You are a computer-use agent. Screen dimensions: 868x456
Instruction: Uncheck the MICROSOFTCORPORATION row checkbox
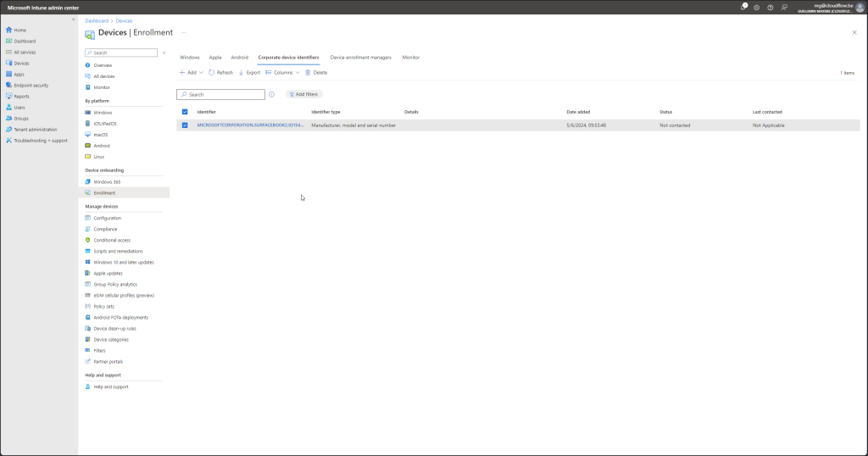click(x=185, y=125)
